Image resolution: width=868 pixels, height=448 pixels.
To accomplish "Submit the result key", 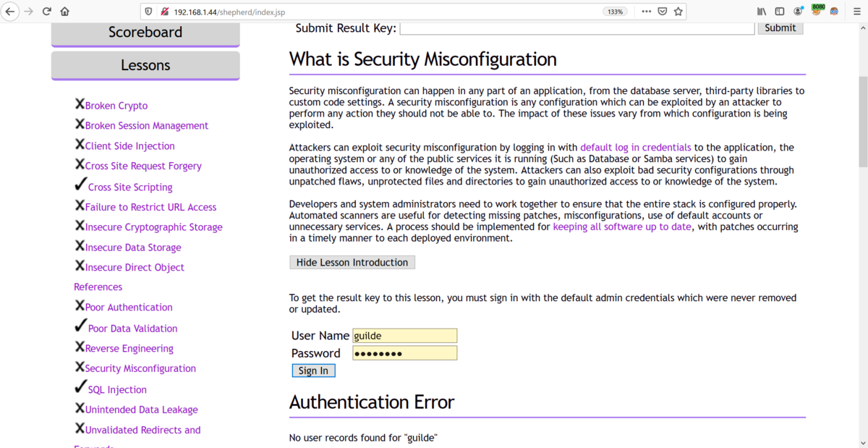I will tap(780, 28).
